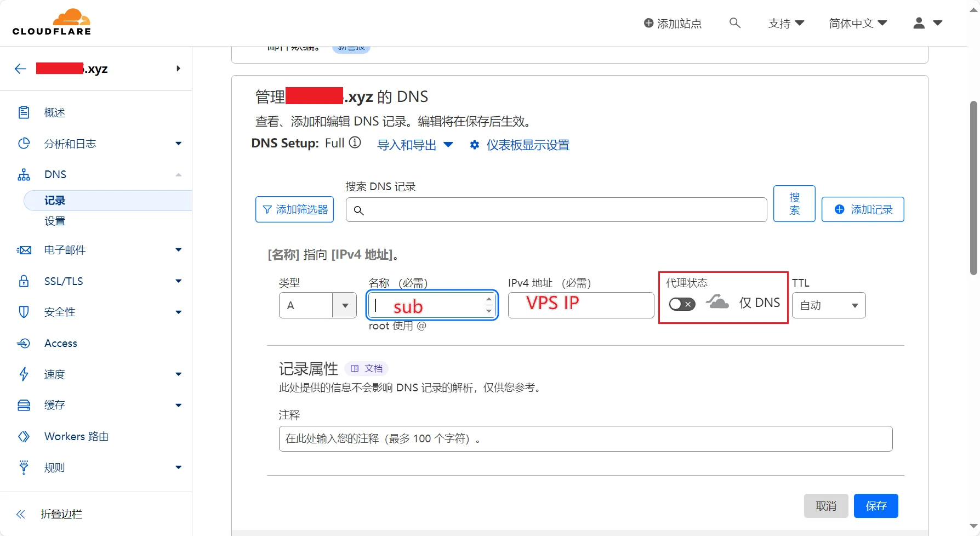980x536 pixels.
Task: Click the 折叠边栏 collapse sidebar label
Action: pos(61,514)
